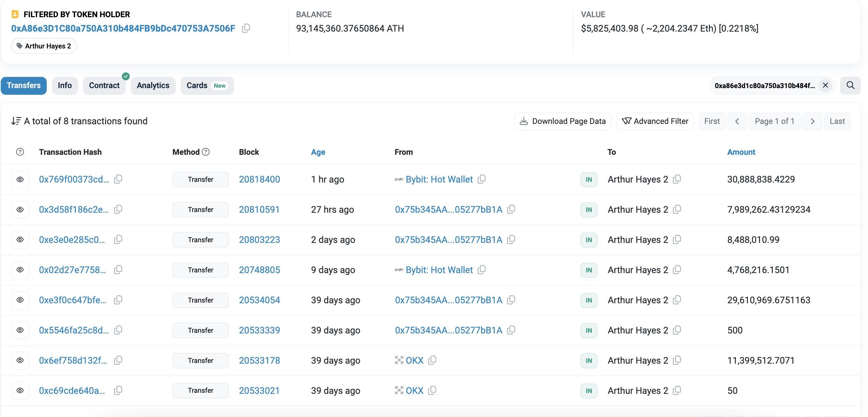Preview transaction 0x769f00373cd... with eye icon
This screenshot has width=868, height=417.
20,179
